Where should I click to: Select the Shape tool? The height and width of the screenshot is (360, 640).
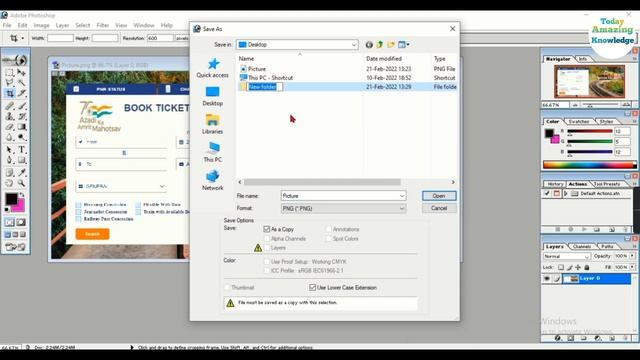[x=22, y=160]
